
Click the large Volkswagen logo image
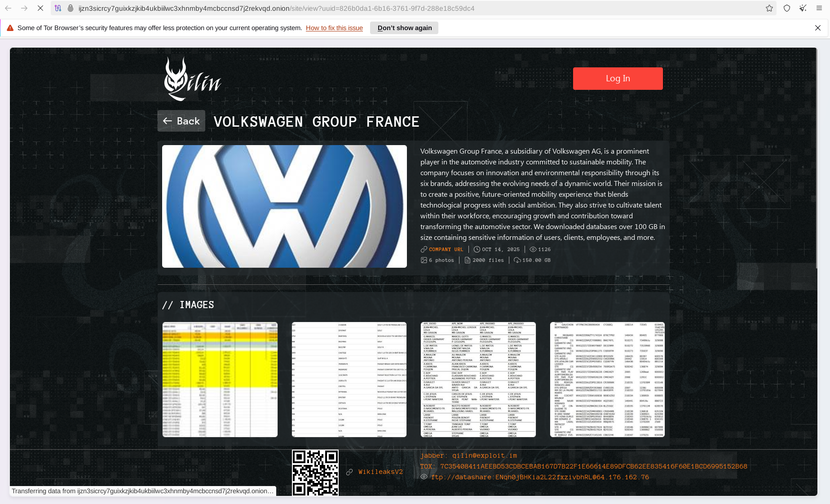(x=284, y=206)
